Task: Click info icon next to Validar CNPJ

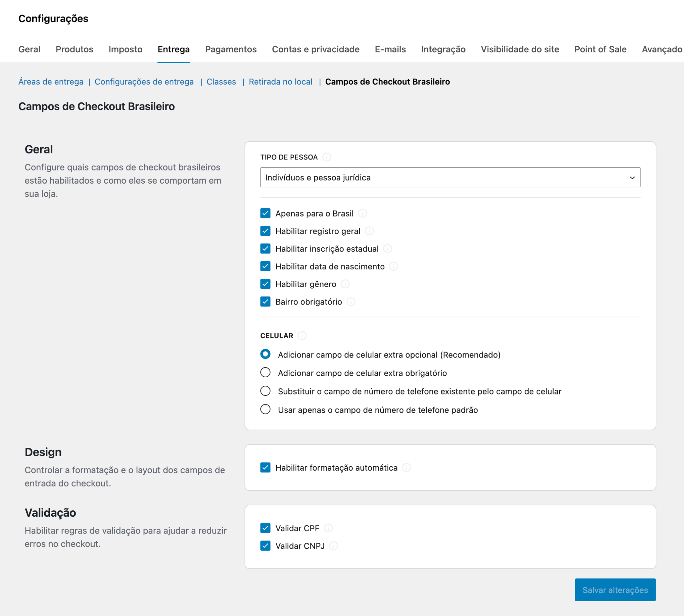Action: (x=334, y=546)
